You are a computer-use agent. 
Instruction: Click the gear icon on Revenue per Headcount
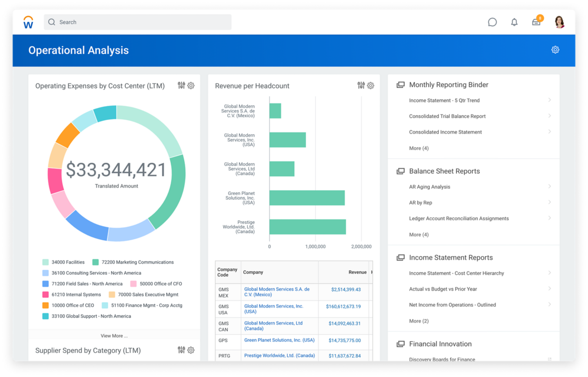click(370, 85)
